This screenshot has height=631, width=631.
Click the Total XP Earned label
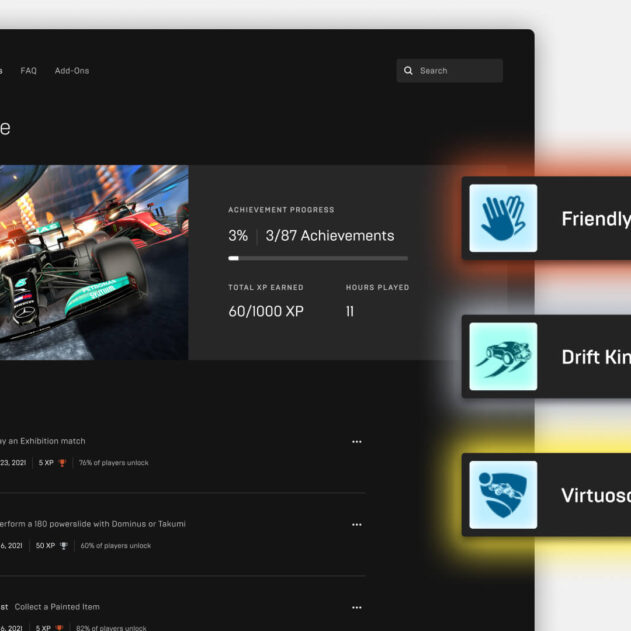point(266,287)
